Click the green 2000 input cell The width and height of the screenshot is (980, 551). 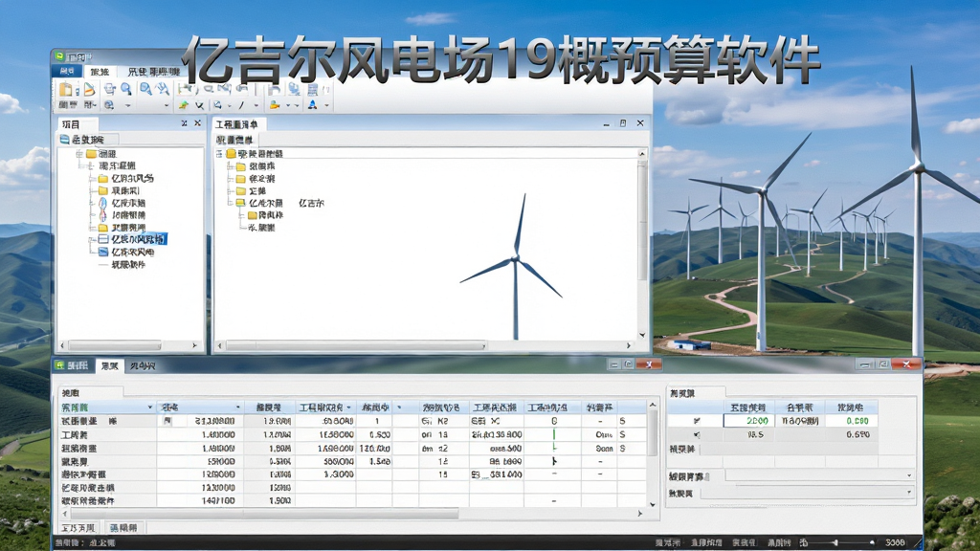click(x=748, y=421)
